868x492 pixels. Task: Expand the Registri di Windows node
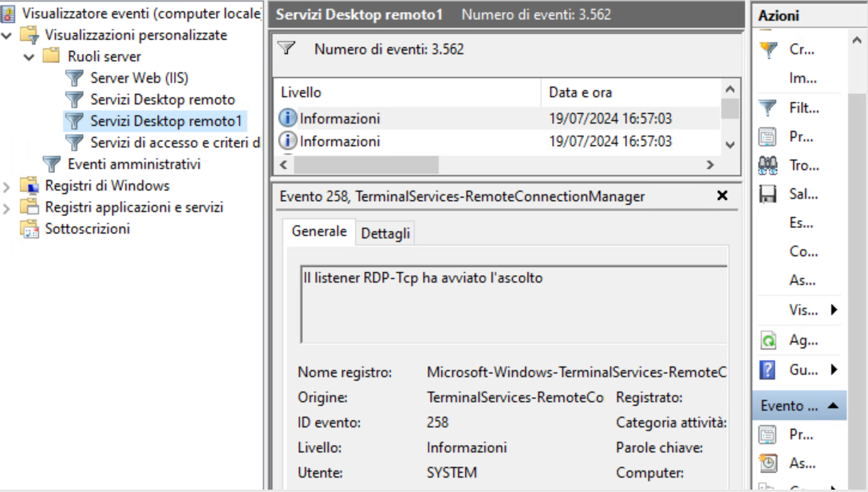pos(6,187)
